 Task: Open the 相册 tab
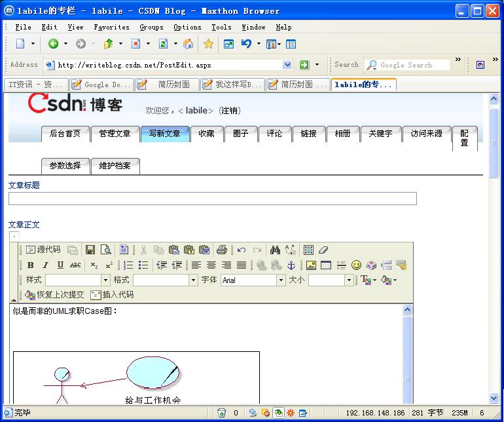342,134
